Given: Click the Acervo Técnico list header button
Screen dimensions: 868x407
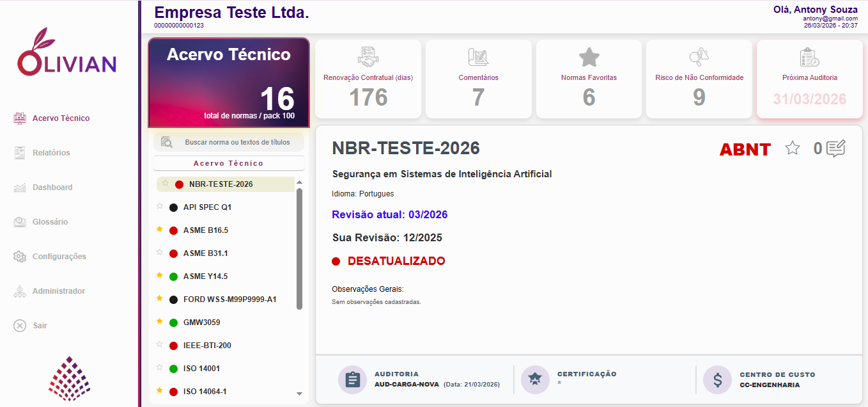Looking at the screenshot, I should [229, 163].
